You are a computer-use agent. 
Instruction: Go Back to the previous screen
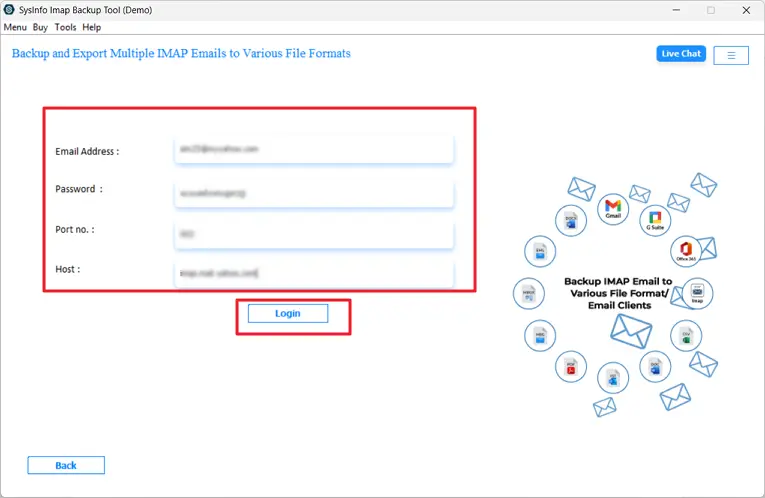[66, 465]
